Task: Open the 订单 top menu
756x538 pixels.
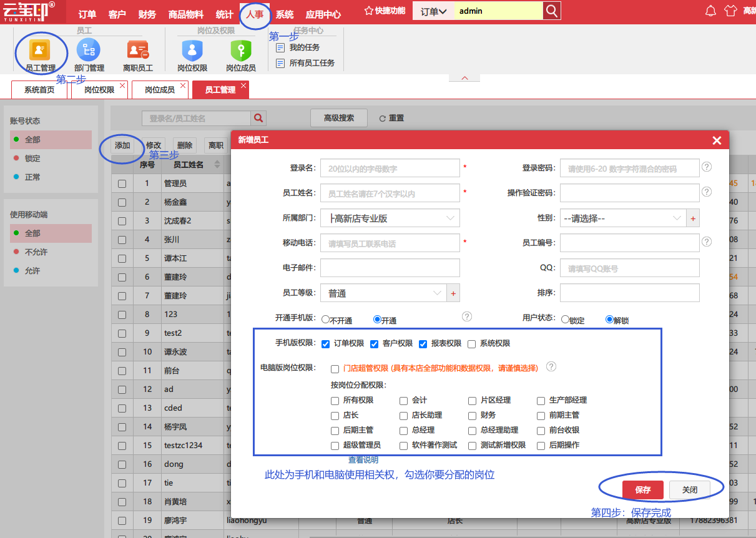Action: click(x=87, y=15)
